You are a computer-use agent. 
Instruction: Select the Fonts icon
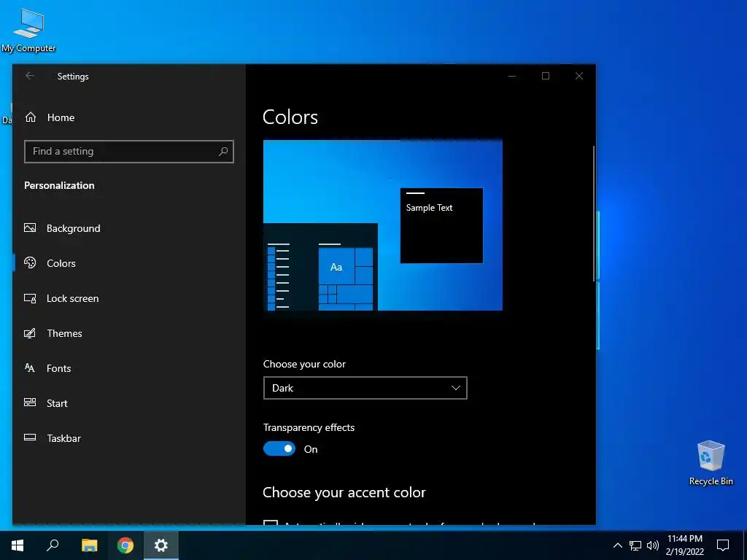[30, 368]
